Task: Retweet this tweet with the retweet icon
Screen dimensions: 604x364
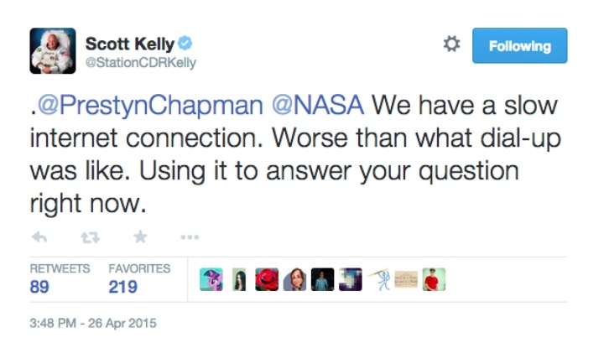Action: pos(90,237)
